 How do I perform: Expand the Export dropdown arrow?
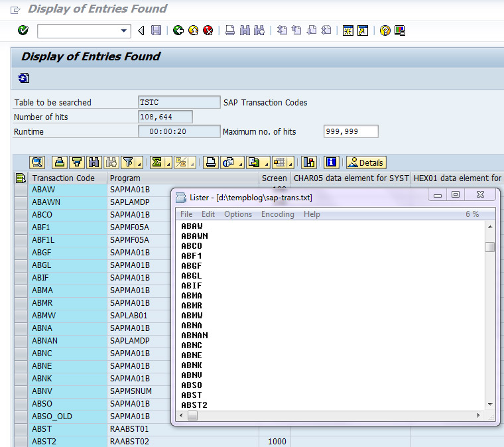(266, 163)
